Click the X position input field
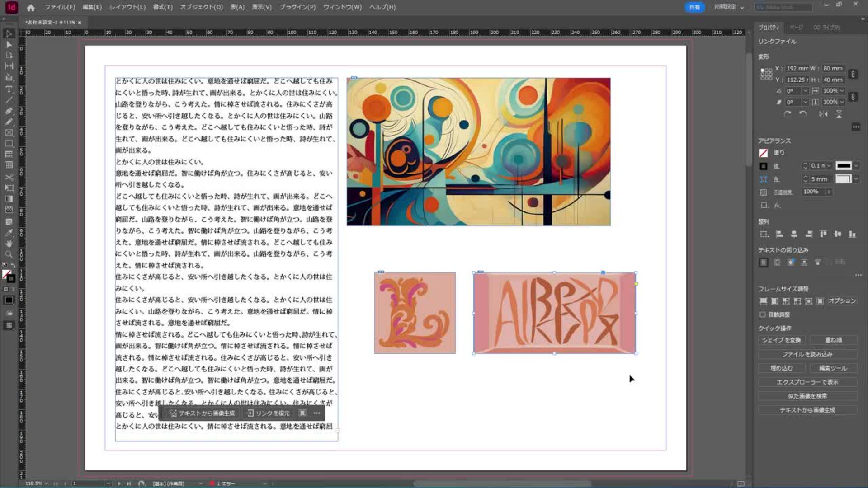Screen dimensions: 868x488 click(x=797, y=69)
